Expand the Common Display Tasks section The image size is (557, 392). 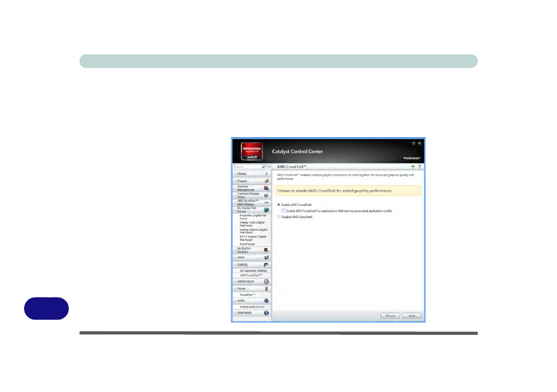tap(235, 195)
